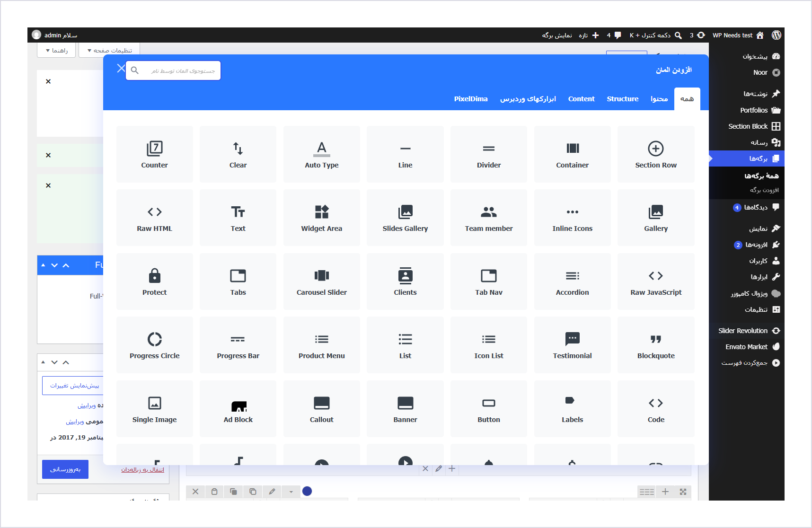This screenshot has width=812, height=528.
Task: Add a Counter element
Action: pyautogui.click(x=154, y=154)
